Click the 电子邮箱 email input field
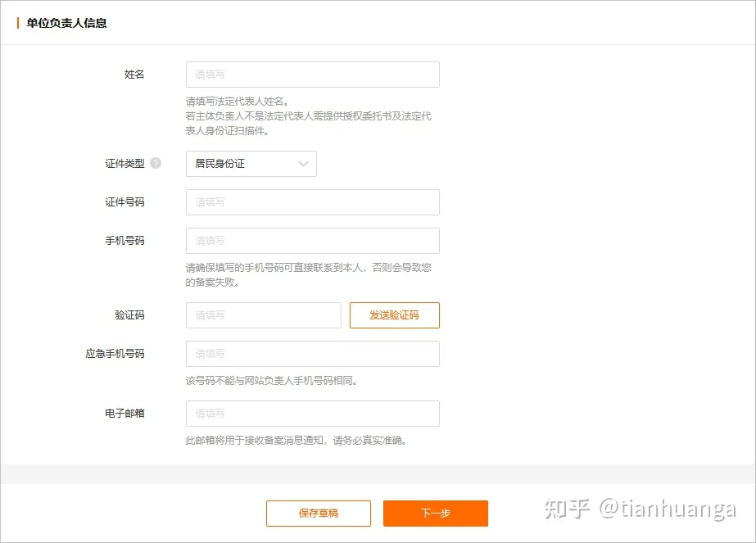This screenshot has width=756, height=543. [x=312, y=414]
